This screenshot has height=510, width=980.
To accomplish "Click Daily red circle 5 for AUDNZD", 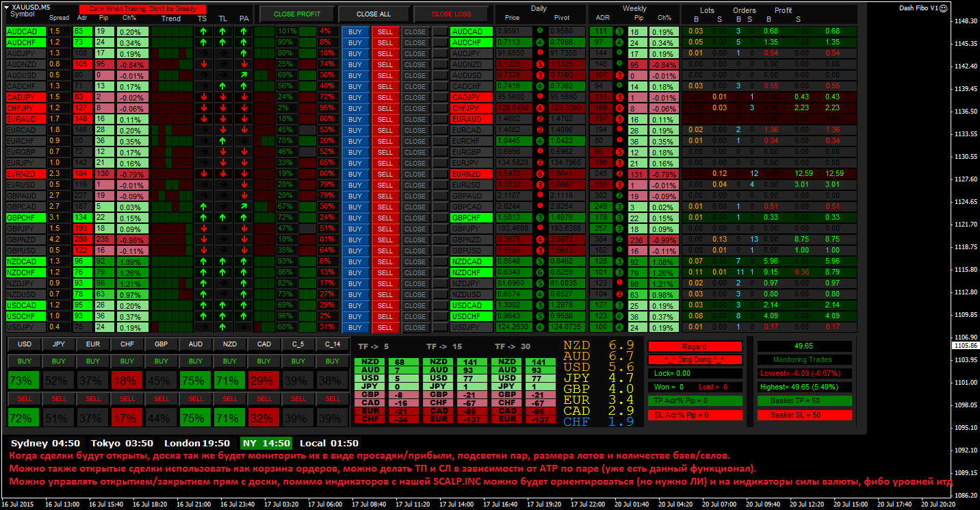I will [540, 64].
